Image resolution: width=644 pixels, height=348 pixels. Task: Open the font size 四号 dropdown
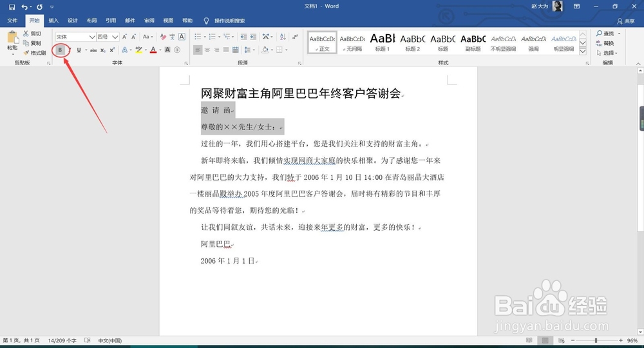[x=115, y=37]
